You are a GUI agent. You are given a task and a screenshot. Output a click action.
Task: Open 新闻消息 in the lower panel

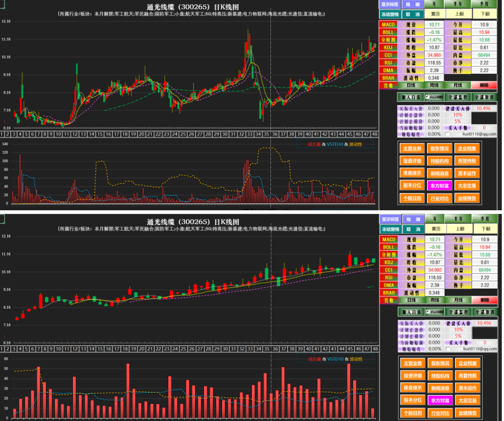pyautogui.click(x=440, y=388)
